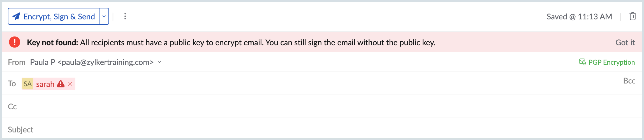This screenshot has height=140, width=644.
Task: Discard draft with the trash icon
Action: point(633,17)
